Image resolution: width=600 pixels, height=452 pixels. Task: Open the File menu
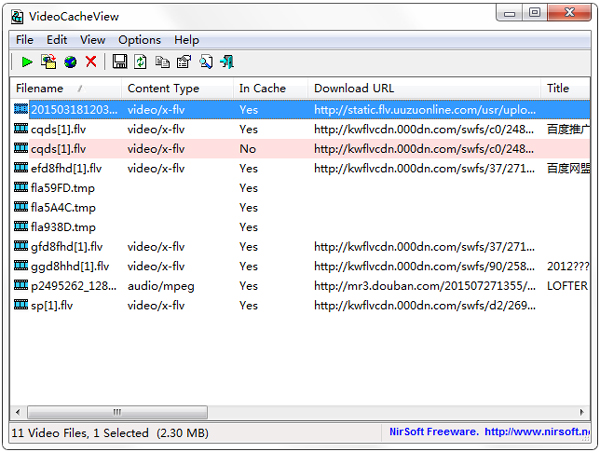24,40
